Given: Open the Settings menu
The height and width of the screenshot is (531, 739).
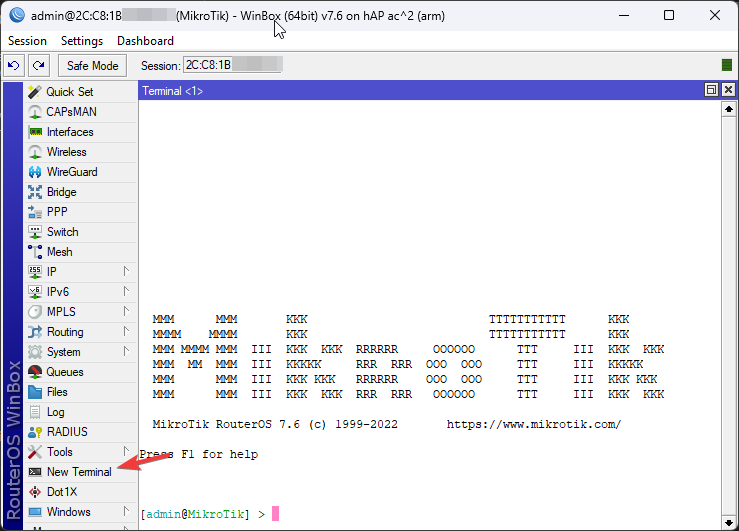Looking at the screenshot, I should point(82,41).
